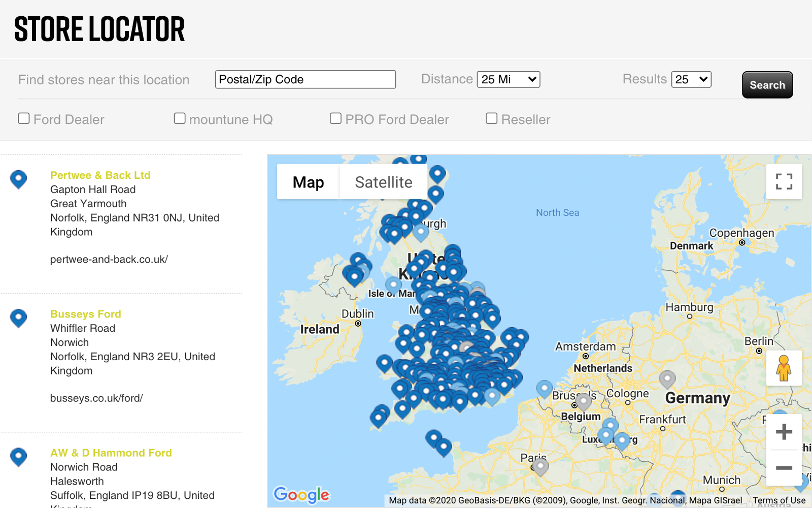Screen dimensions: 812x508
Task: Change Distance from 25 Mi
Action: tap(508, 79)
